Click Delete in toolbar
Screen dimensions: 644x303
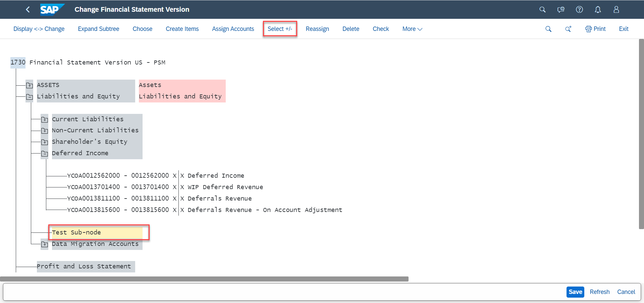[x=351, y=29]
